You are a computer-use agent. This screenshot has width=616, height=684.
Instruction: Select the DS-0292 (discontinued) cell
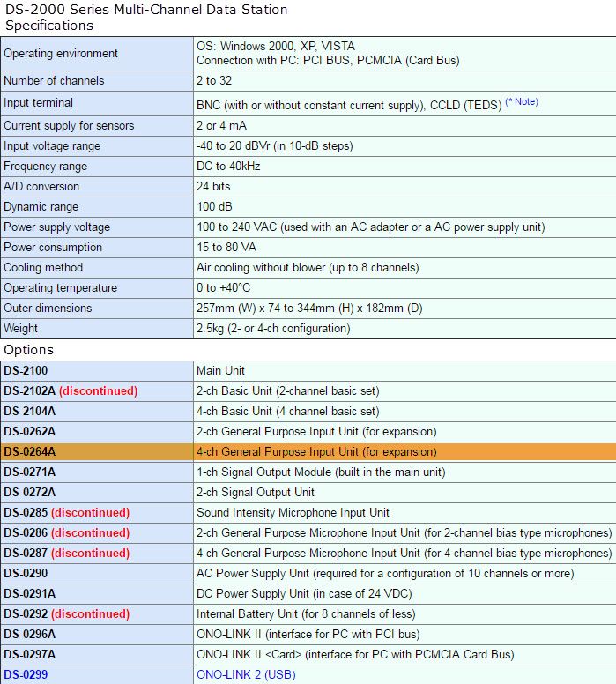pyautogui.click(x=97, y=613)
